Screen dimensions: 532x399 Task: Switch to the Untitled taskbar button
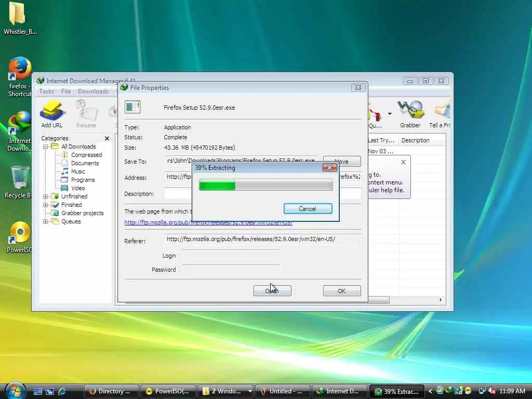tap(282, 391)
